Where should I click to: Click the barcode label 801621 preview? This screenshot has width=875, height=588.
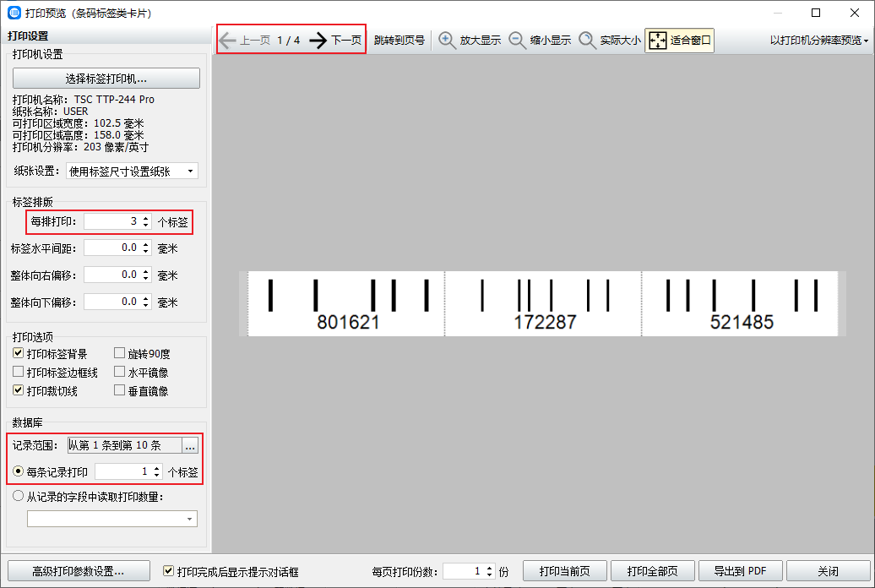tap(346, 304)
